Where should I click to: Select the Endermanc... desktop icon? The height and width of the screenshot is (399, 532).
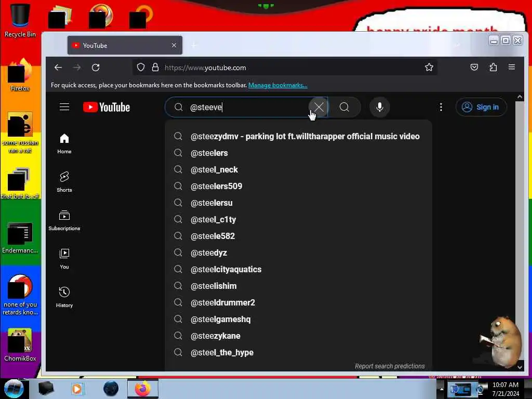coord(20,237)
